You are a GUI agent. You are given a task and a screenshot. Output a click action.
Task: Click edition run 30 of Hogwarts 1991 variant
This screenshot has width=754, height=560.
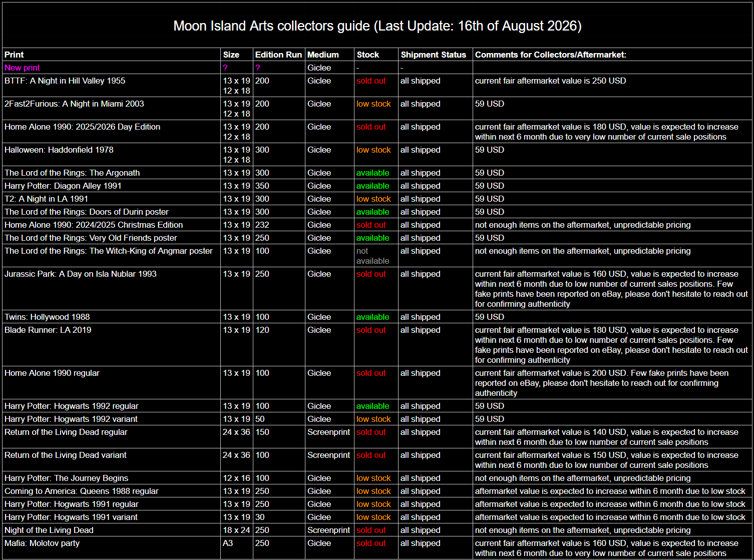tap(260, 517)
